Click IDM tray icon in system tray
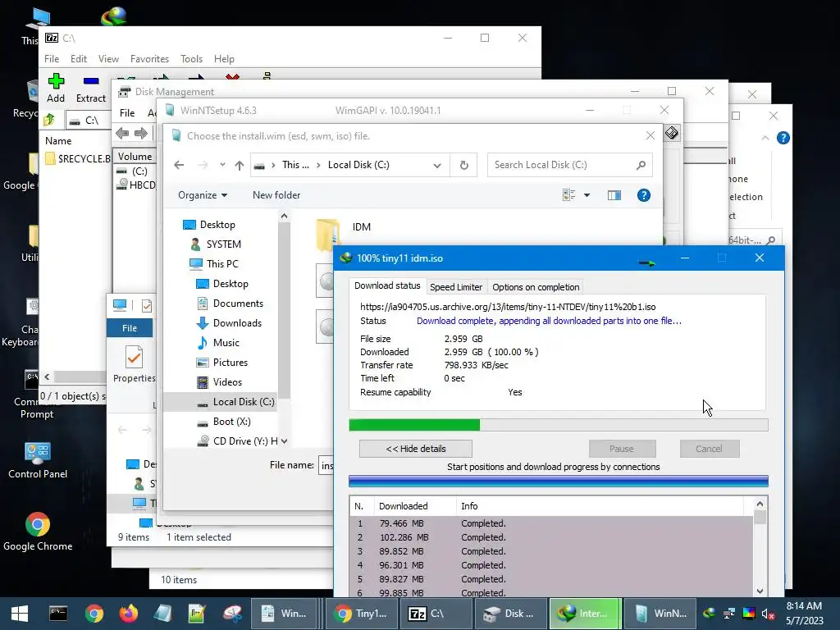Image resolution: width=840 pixels, height=630 pixels. 710,614
